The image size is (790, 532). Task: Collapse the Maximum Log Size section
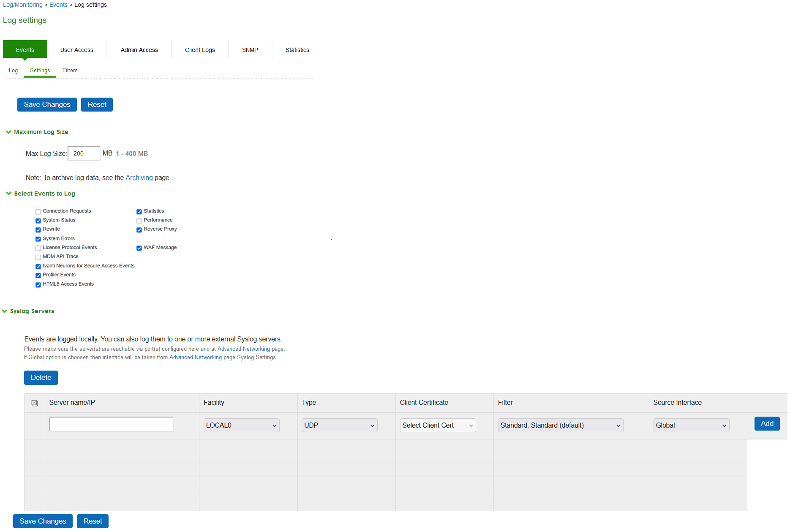click(x=8, y=132)
